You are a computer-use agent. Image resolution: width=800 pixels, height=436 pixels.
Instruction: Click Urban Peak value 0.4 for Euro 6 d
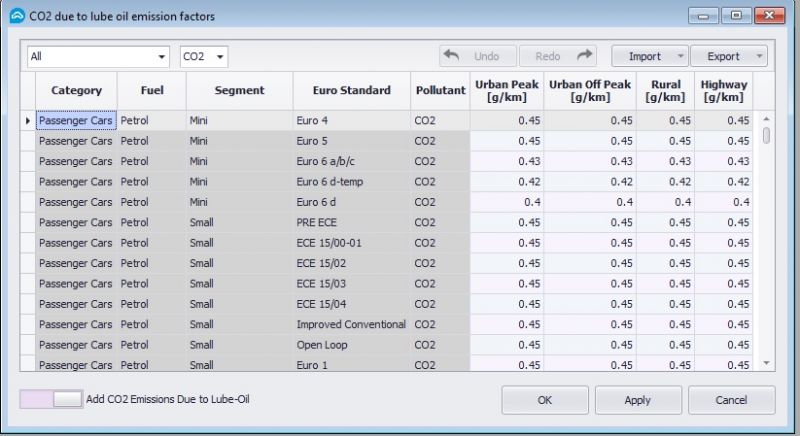507,202
